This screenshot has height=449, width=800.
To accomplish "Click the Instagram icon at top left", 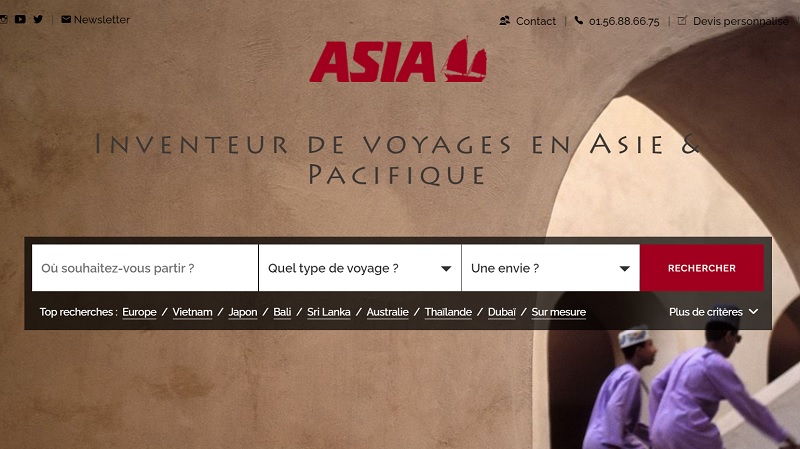I will [x=3, y=19].
